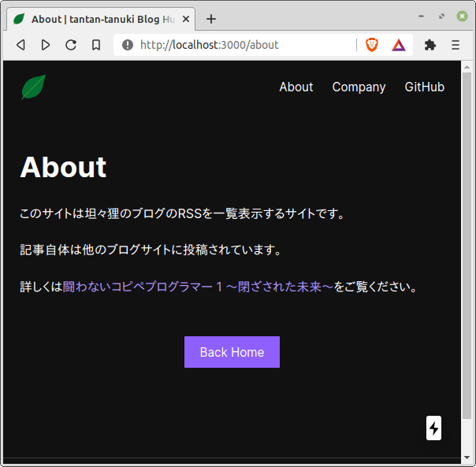Go forward with the browser forward arrow
This screenshot has width=476, height=467.
click(x=46, y=45)
